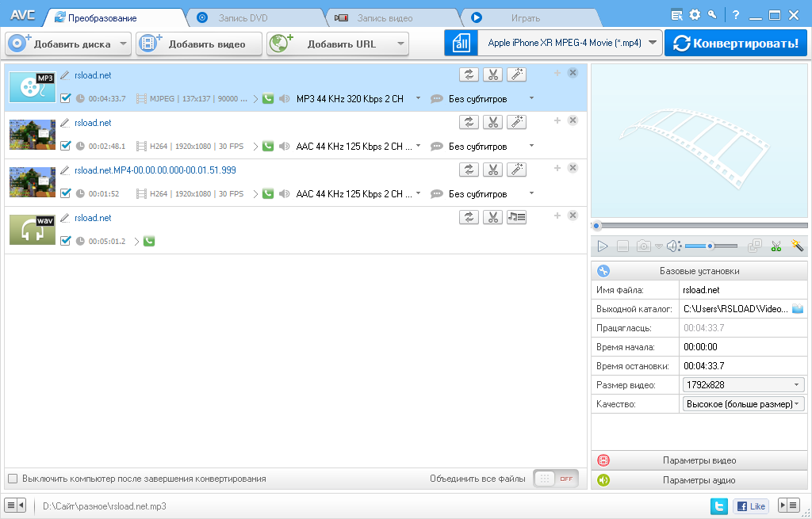Click green scissors icon in player toolbar
Screen dimensions: 812x519
click(x=776, y=246)
